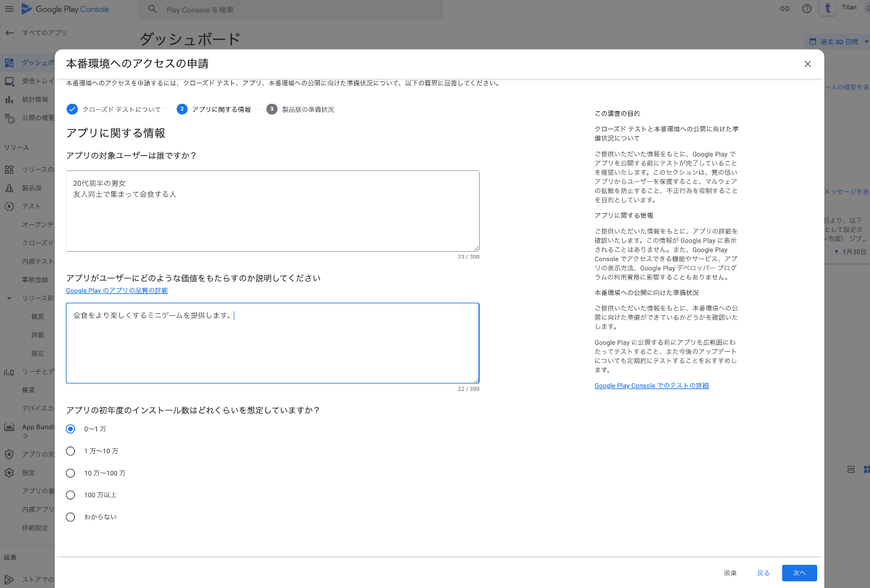Select the 0〜1 万 radio option
This screenshot has height=588, width=870.
pyautogui.click(x=71, y=429)
